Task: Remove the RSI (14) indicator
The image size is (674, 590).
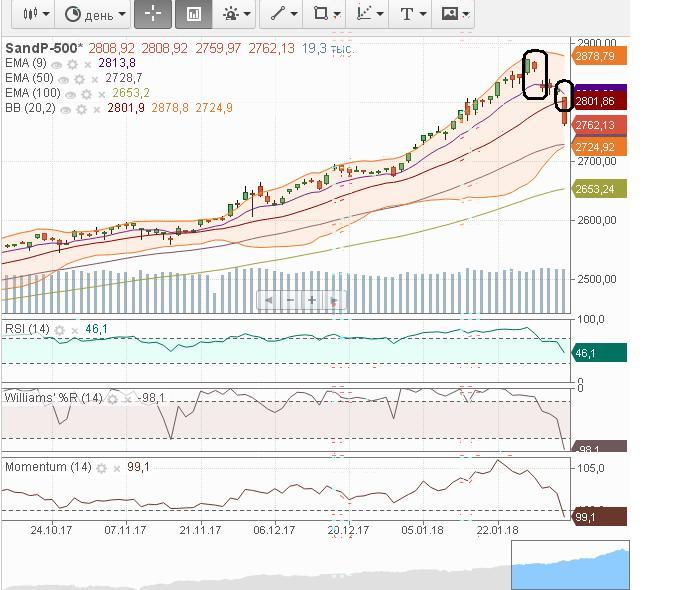Action: click(x=74, y=330)
